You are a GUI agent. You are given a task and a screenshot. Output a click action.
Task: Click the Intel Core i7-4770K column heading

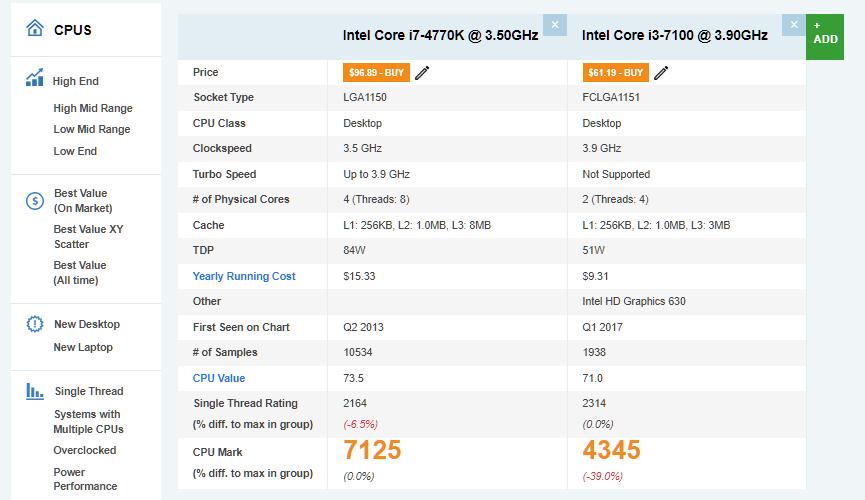440,35
